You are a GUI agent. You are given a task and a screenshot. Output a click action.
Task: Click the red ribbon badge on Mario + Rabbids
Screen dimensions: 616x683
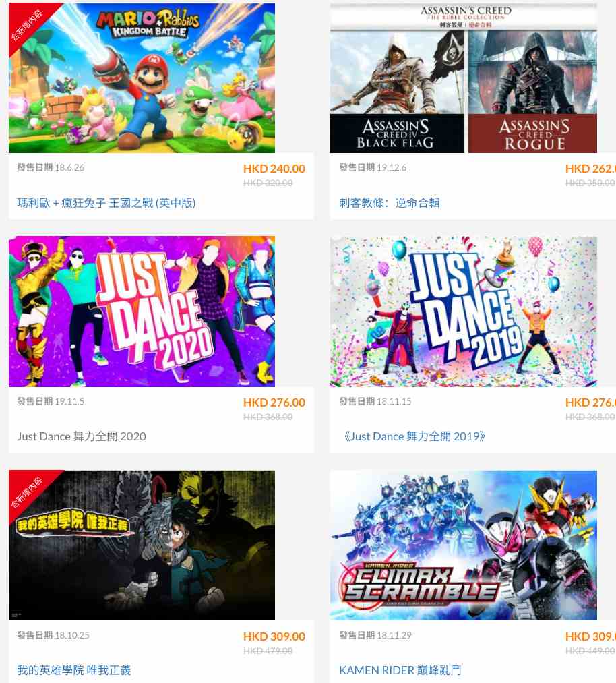[28, 24]
